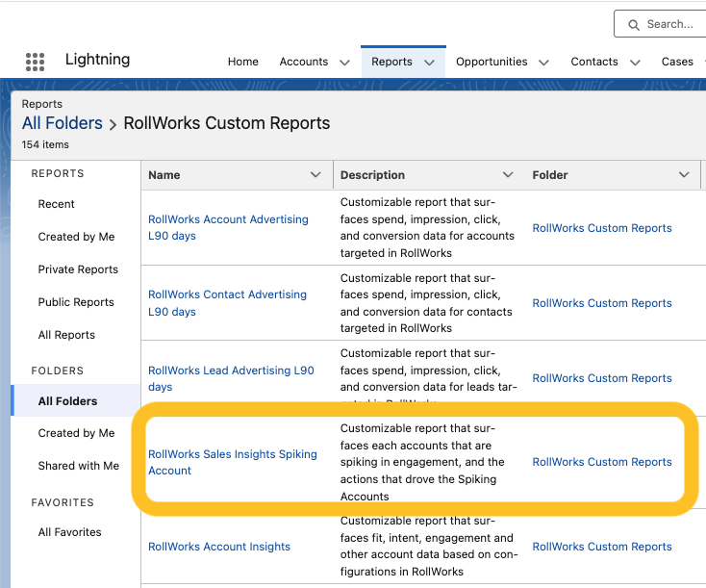Click the search magnifier icon
The height and width of the screenshot is (588, 706).
634,24
